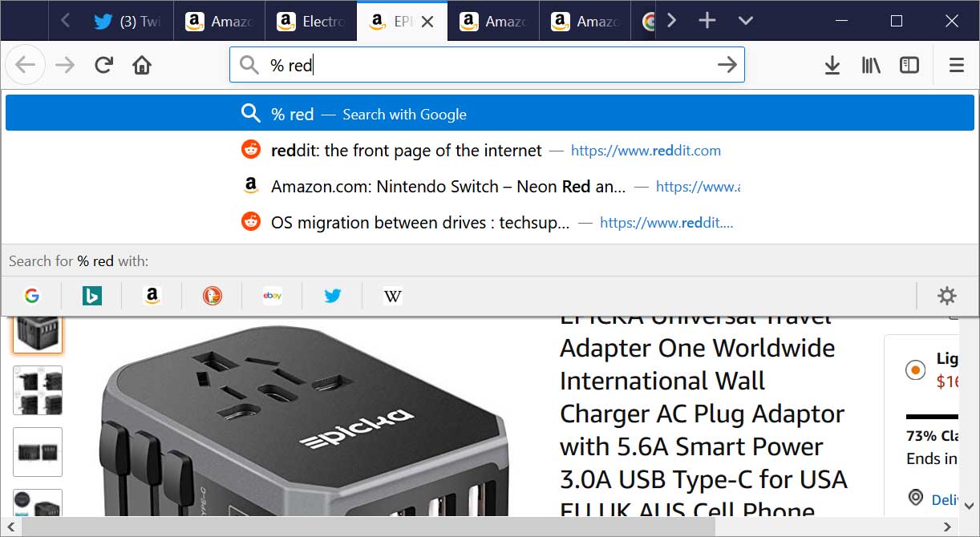The image size is (980, 537).
Task: Search with Wikipedia engine icon
Action: click(x=392, y=296)
